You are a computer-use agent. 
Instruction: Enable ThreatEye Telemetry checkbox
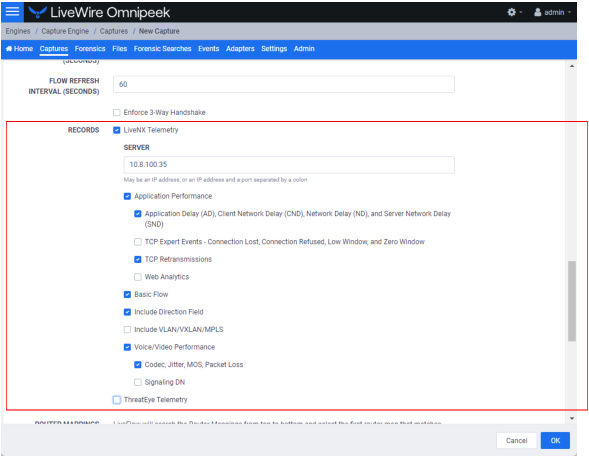pos(117,400)
